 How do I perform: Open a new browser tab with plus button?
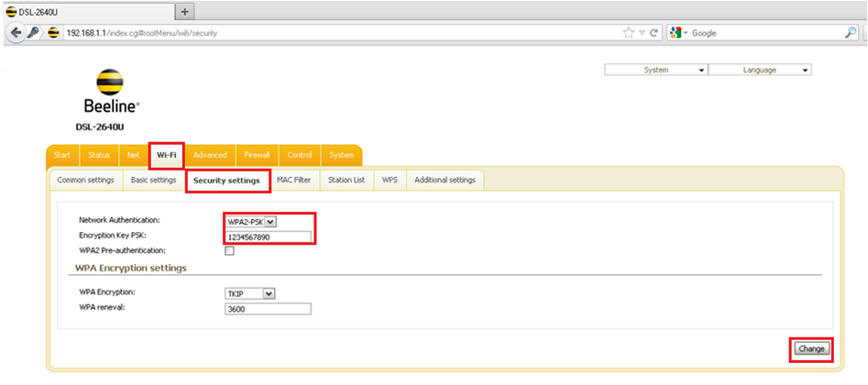[x=185, y=11]
